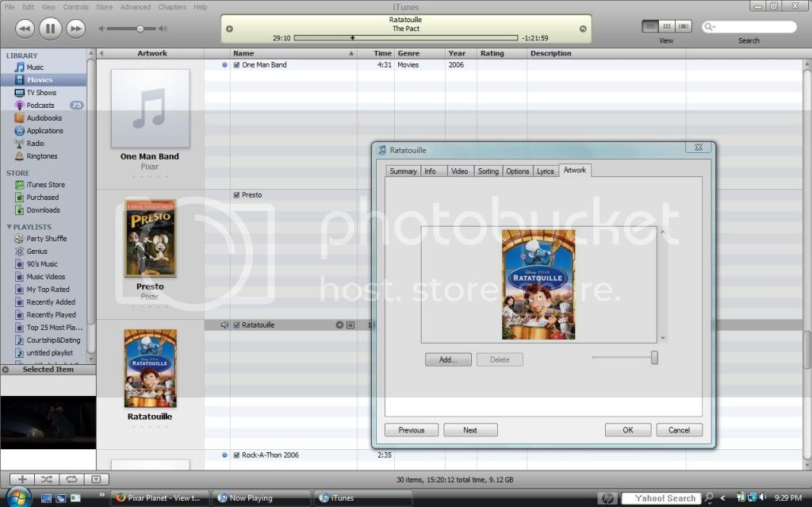Click the repeat icon in bottom bar
The height and width of the screenshot is (507, 812).
click(71, 479)
